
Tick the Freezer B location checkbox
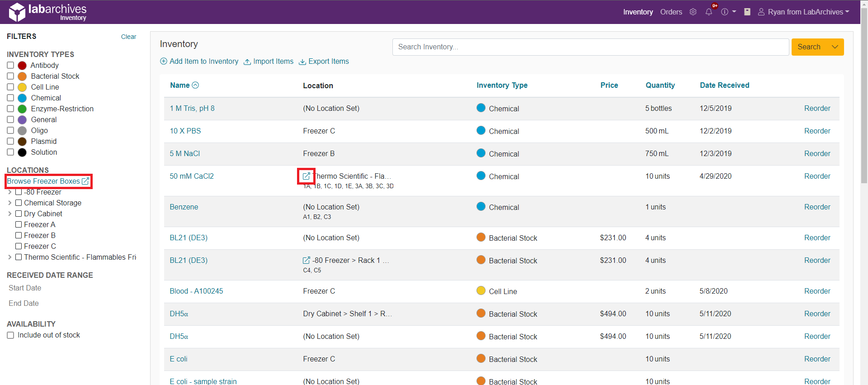click(x=19, y=235)
